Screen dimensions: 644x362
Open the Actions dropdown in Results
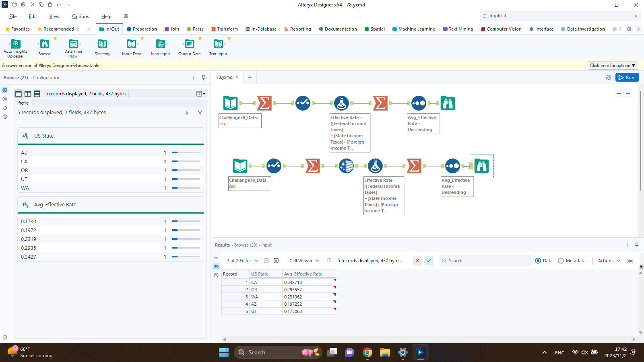click(609, 261)
